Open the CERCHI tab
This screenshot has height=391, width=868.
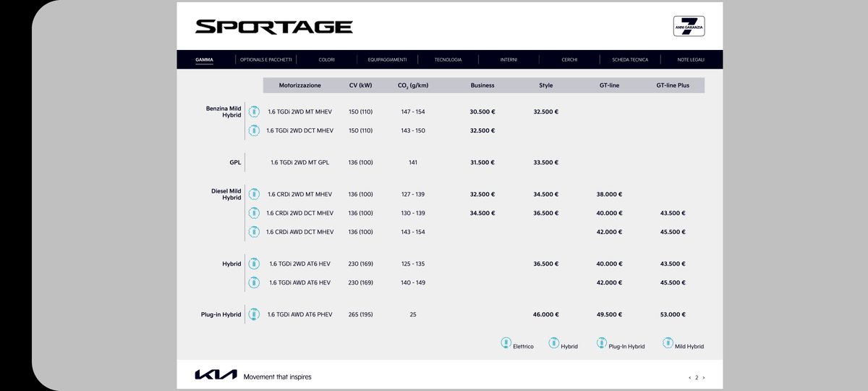point(569,59)
